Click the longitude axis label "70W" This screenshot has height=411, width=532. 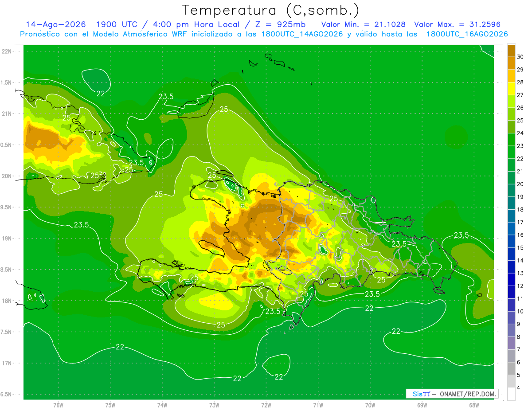(x=370, y=405)
